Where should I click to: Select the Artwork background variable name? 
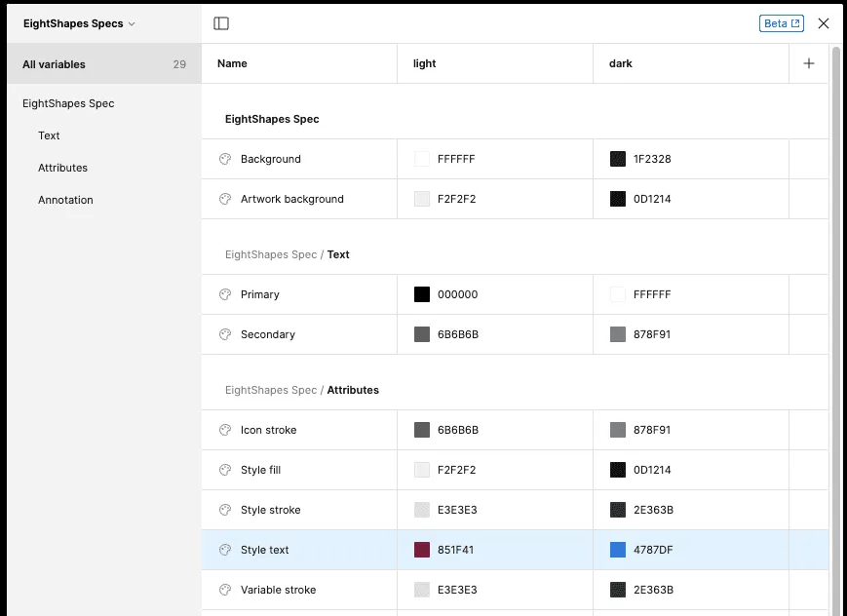click(292, 199)
